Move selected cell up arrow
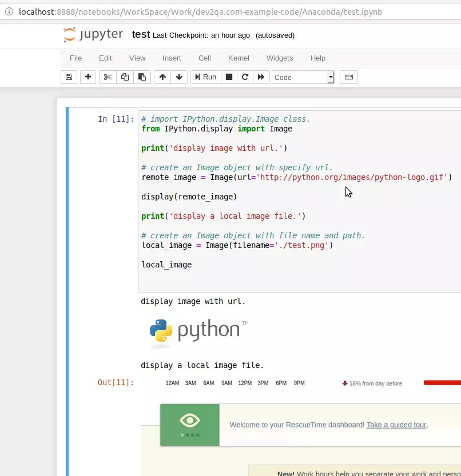This screenshot has width=461, height=476. pos(162,77)
